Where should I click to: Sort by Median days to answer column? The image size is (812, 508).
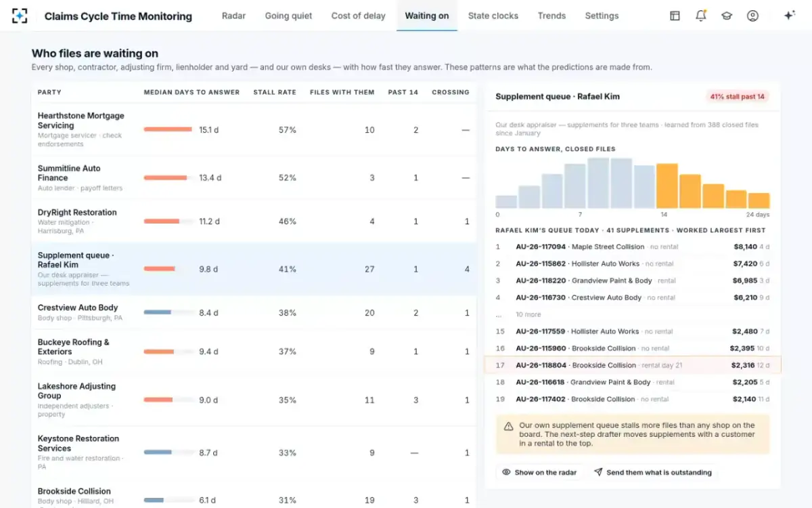pyautogui.click(x=191, y=92)
